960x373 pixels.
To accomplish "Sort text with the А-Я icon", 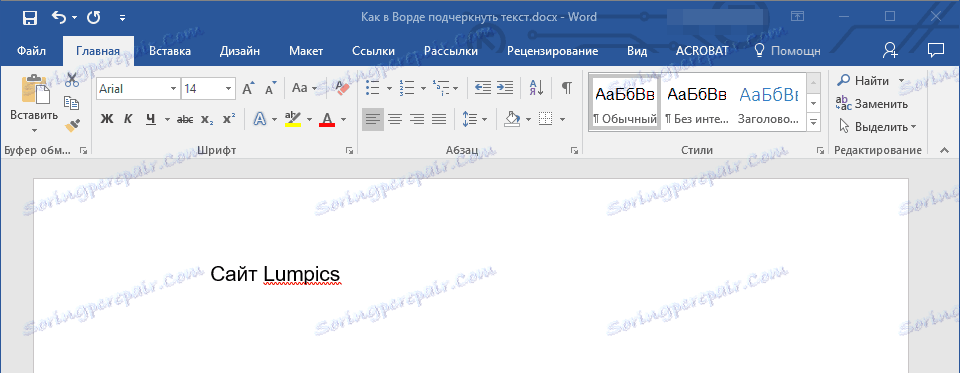I will 536,89.
